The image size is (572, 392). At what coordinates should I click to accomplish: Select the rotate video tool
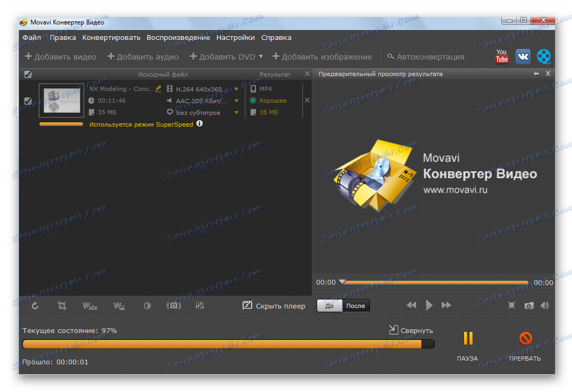tap(35, 305)
